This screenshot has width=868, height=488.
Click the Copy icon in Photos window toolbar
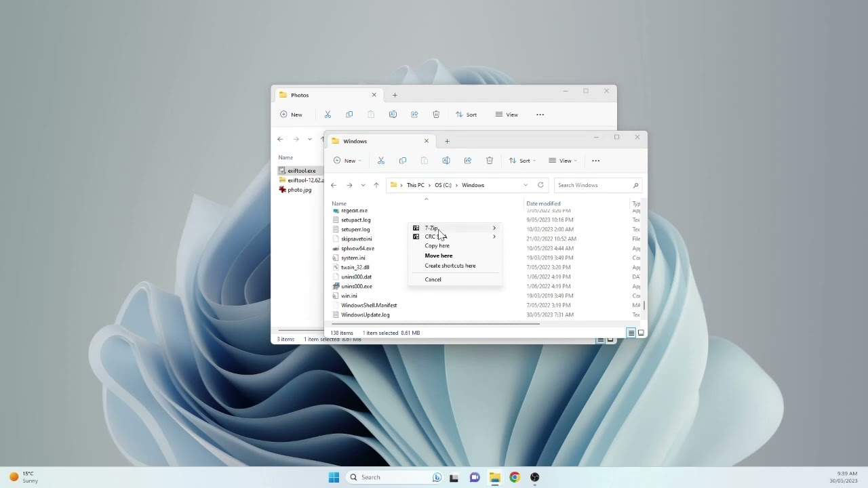tap(349, 115)
